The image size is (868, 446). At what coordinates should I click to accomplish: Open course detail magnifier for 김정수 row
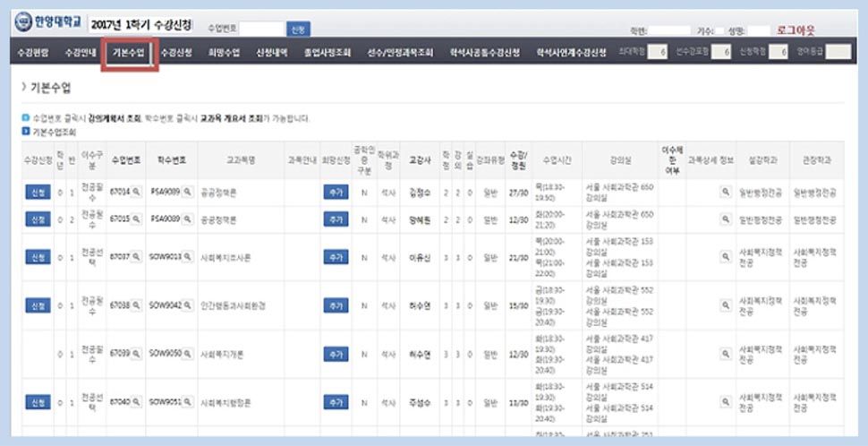[725, 192]
